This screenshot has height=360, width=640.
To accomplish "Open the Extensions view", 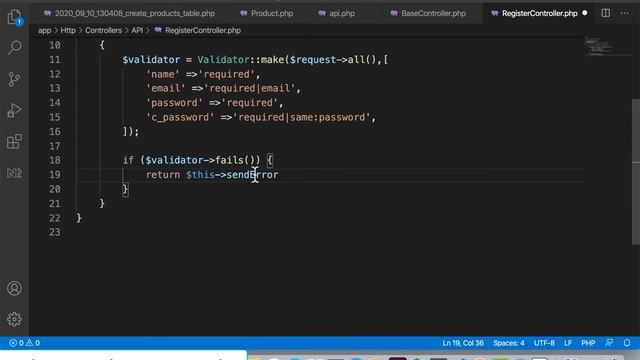I will (14, 142).
